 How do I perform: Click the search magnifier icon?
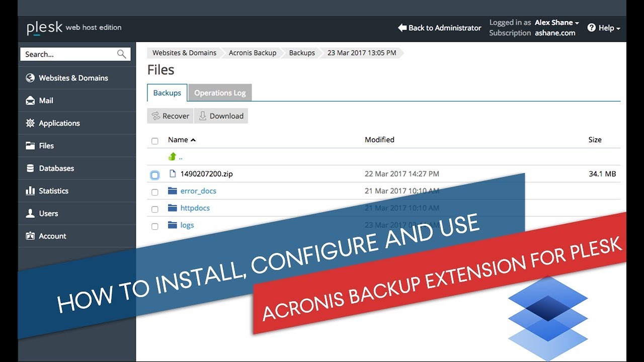[121, 54]
